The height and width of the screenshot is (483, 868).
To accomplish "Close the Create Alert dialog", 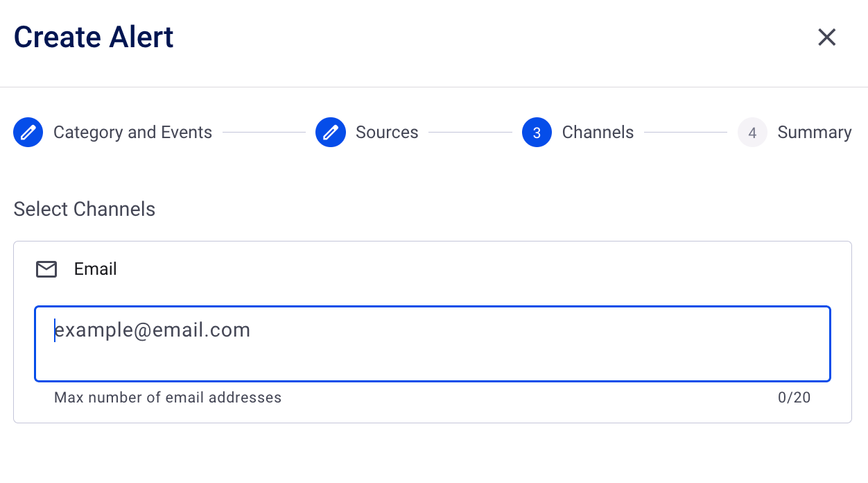I will [x=826, y=37].
